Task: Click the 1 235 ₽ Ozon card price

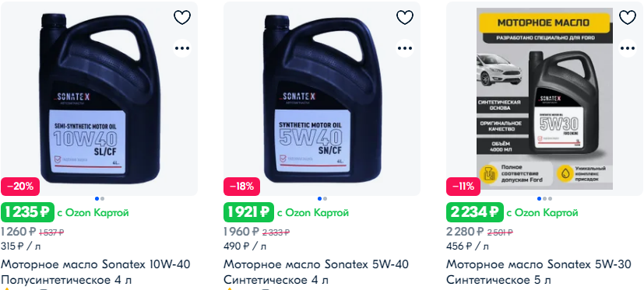Action: click(27, 212)
